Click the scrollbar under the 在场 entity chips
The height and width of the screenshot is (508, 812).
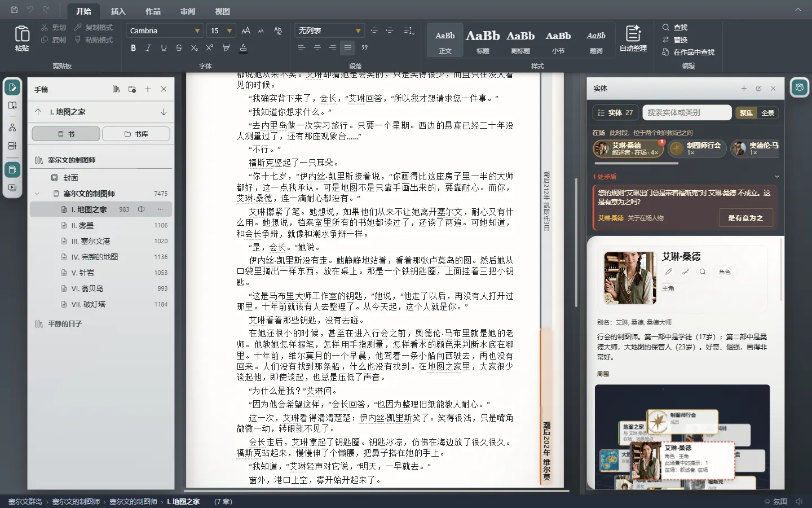coord(636,163)
